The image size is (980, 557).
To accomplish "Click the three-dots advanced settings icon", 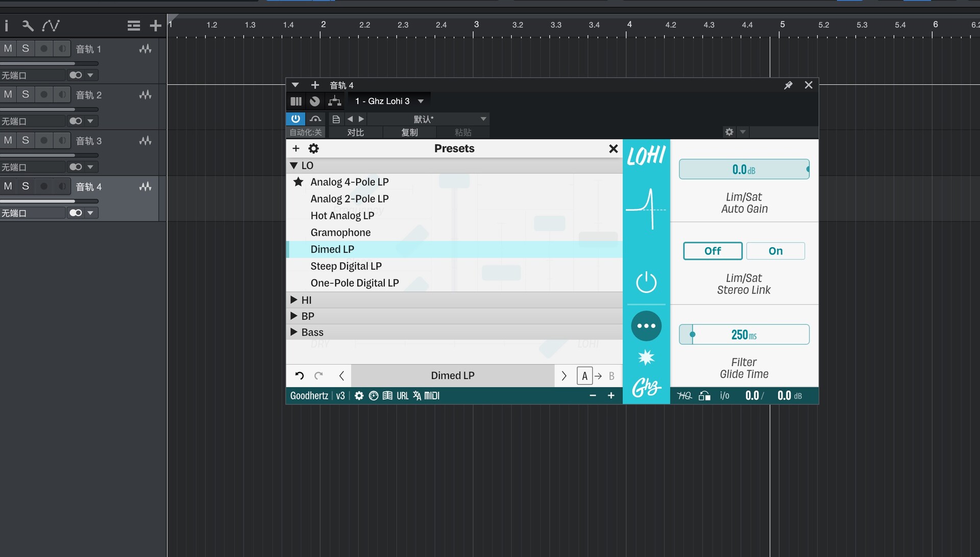I will [646, 326].
